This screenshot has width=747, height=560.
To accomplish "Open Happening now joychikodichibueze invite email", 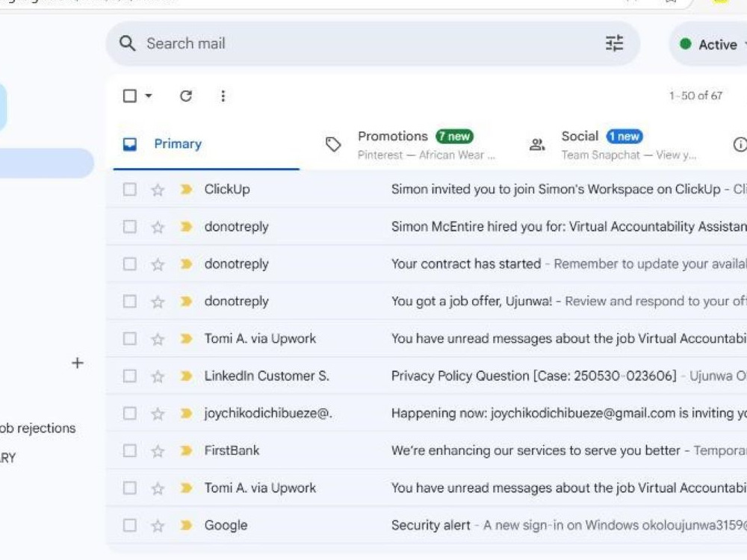I will 426,414.
